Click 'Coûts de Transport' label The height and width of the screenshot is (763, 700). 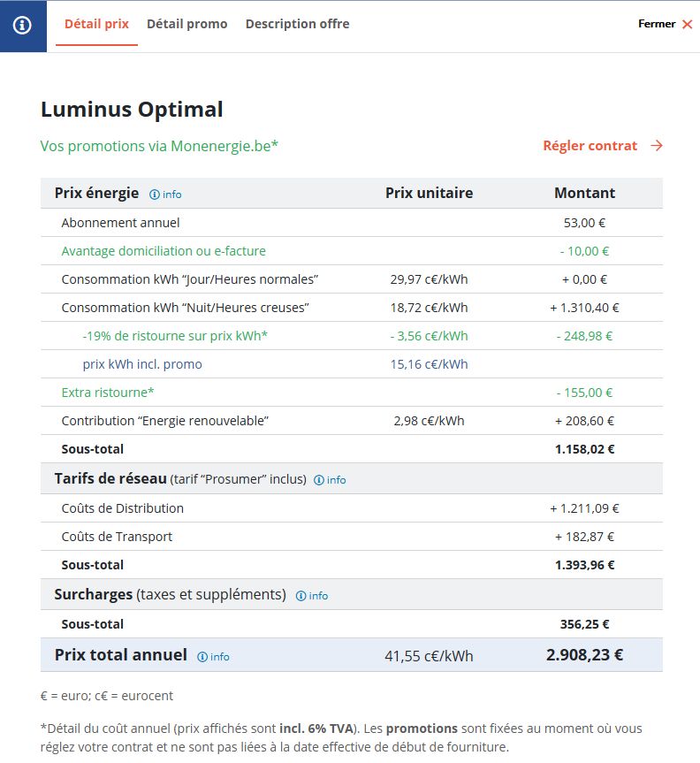click(x=117, y=537)
